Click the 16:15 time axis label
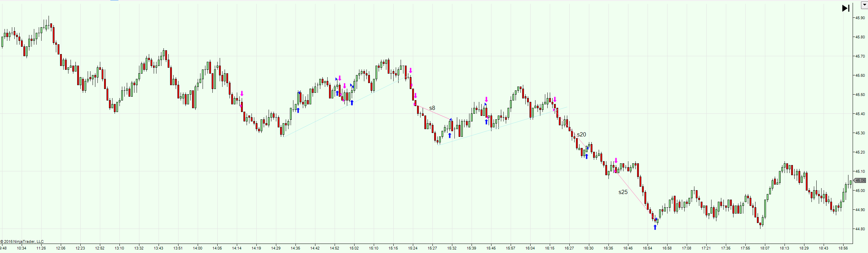868x253 pixels. (x=550, y=248)
